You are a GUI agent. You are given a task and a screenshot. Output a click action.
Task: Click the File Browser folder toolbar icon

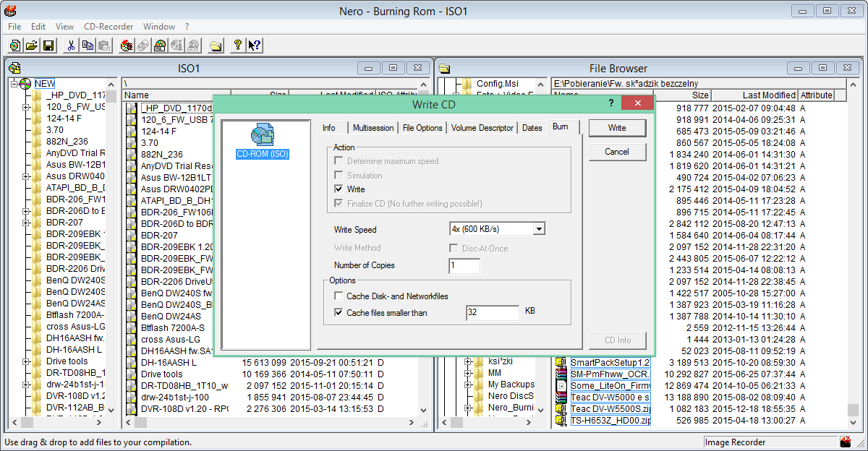tap(216, 46)
